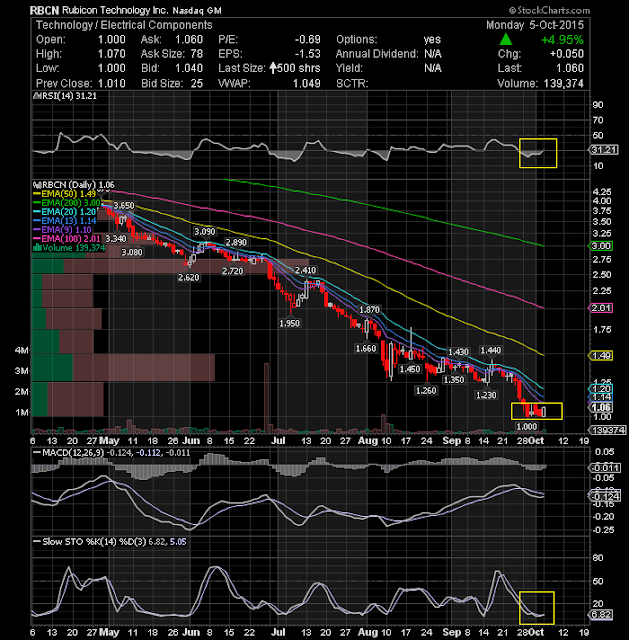This screenshot has width=629, height=640.
Task: Click the EMA(100) 2.01 legend entry
Action: [x=67, y=239]
